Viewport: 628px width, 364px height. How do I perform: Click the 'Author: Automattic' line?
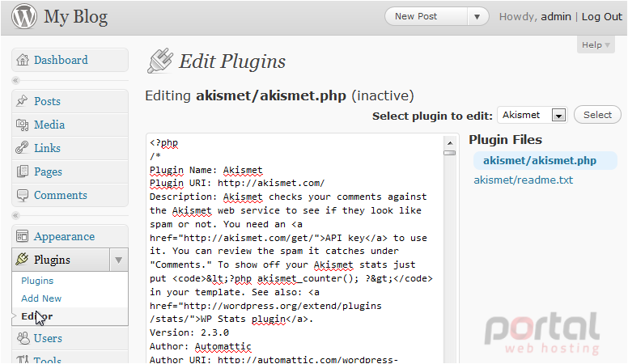click(x=200, y=346)
